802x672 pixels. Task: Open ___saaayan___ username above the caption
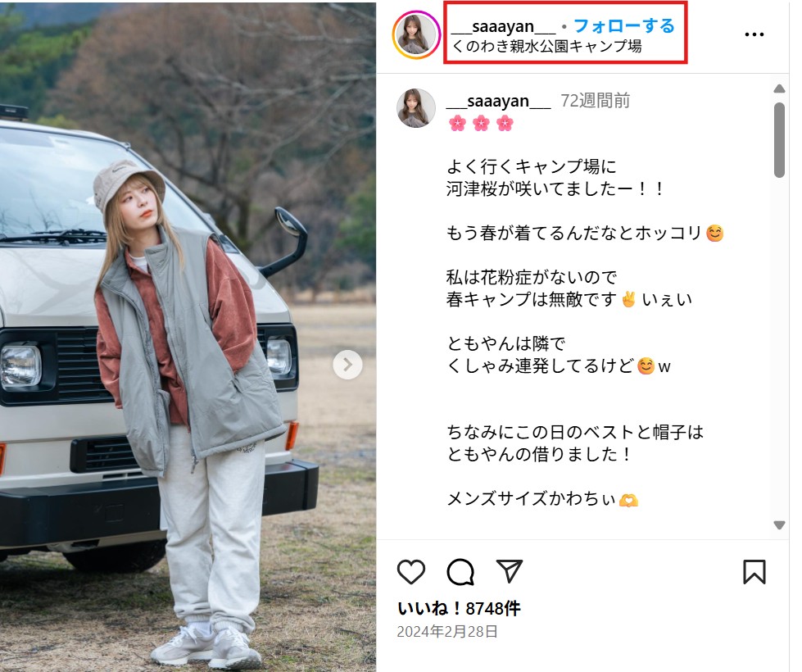click(x=499, y=101)
